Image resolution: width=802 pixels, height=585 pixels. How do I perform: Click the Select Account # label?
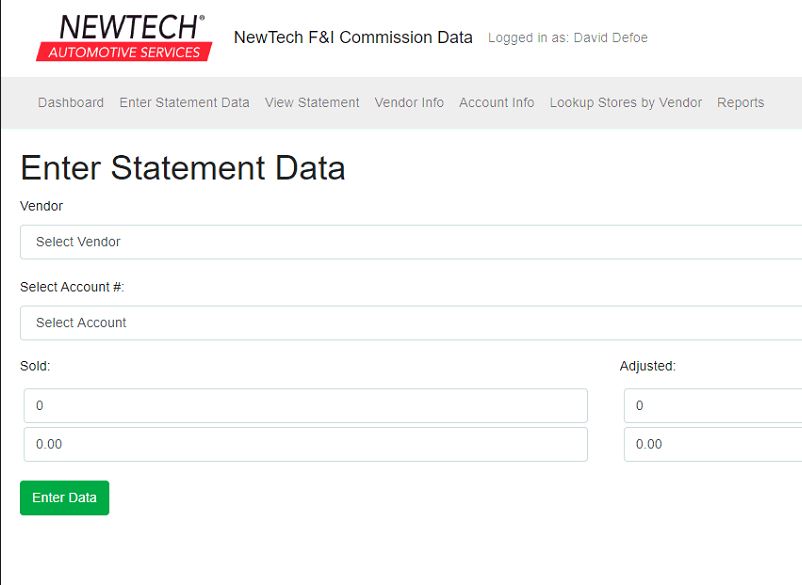tap(72, 287)
